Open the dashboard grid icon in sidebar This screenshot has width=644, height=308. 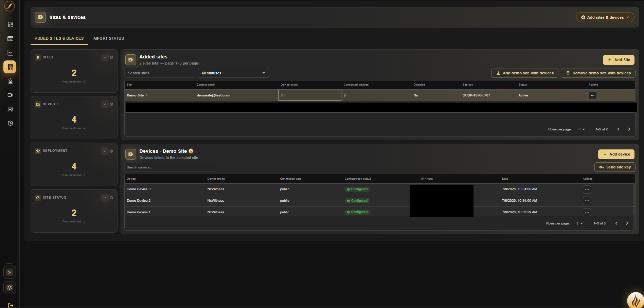[x=11, y=24]
